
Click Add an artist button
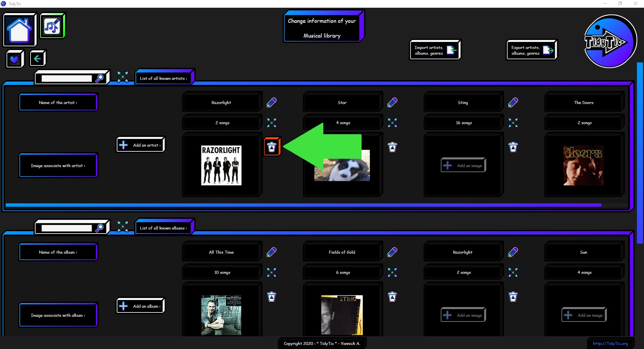tap(141, 145)
